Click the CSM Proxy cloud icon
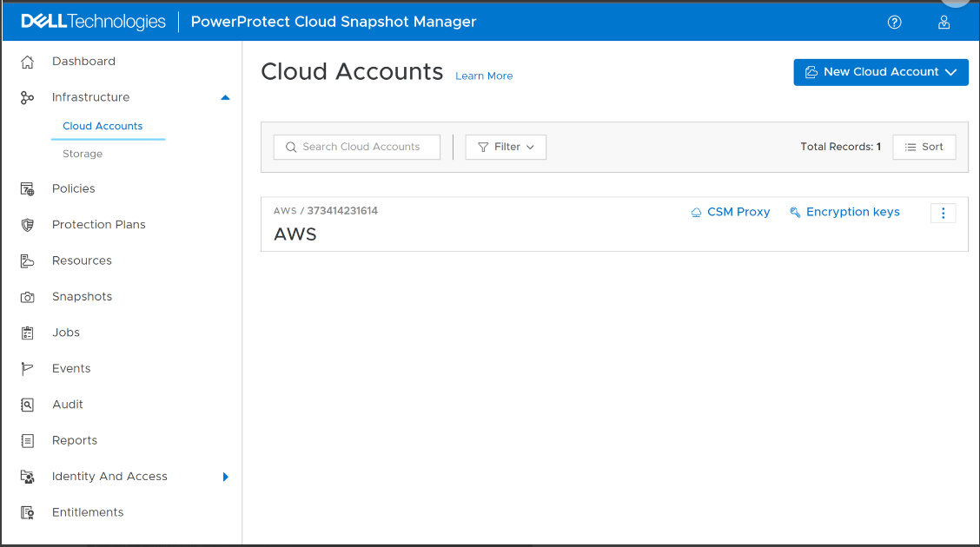The width and height of the screenshot is (980, 547). pyautogui.click(x=696, y=213)
